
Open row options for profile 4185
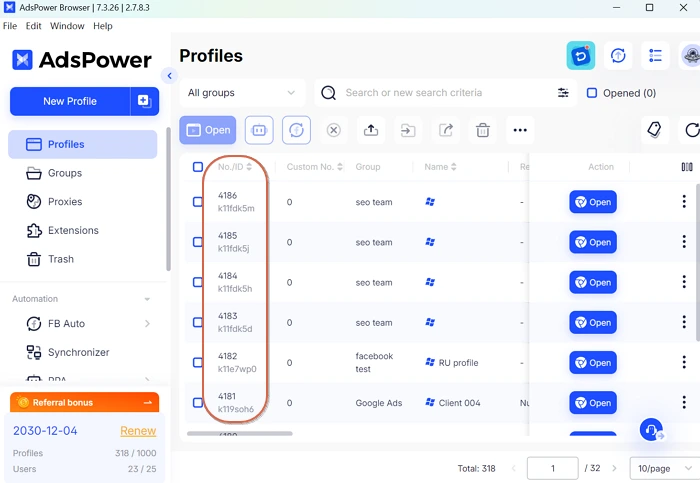click(684, 242)
